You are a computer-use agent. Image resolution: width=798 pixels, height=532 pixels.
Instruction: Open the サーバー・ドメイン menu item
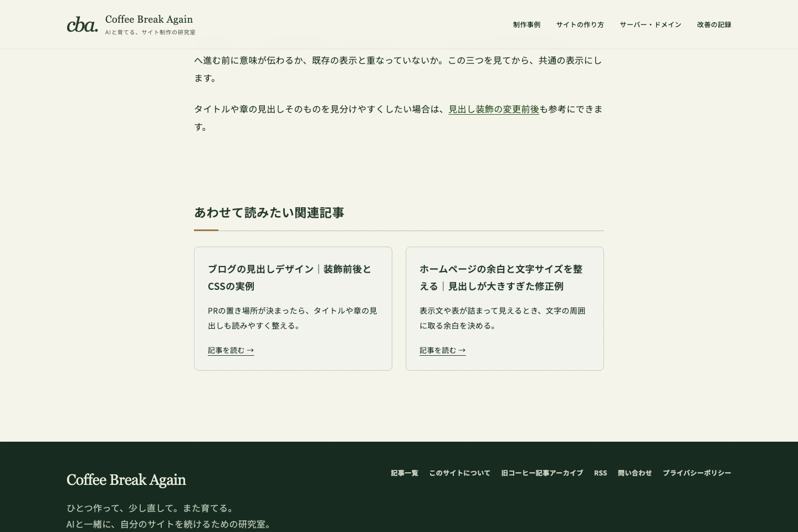click(651, 24)
